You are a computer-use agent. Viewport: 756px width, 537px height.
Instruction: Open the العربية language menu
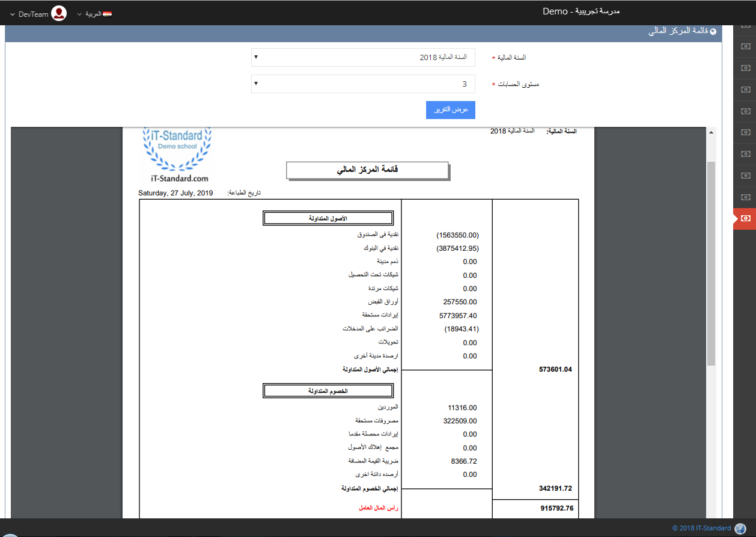[x=93, y=14]
